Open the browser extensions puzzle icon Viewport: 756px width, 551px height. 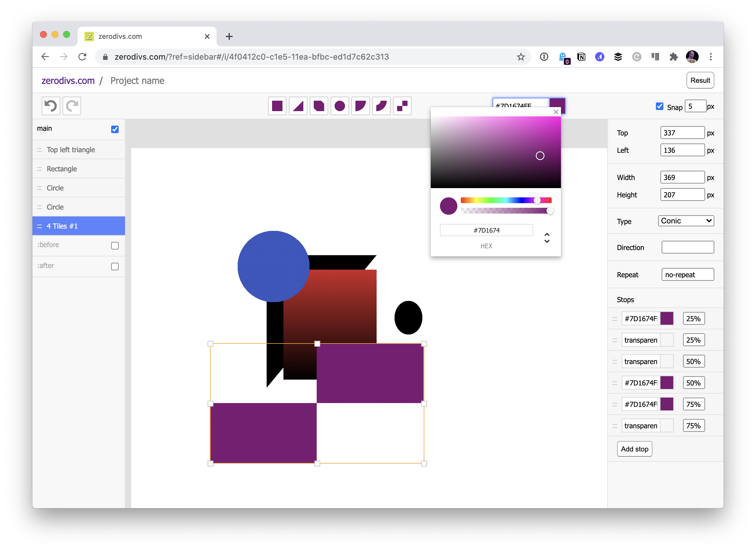pyautogui.click(x=673, y=57)
